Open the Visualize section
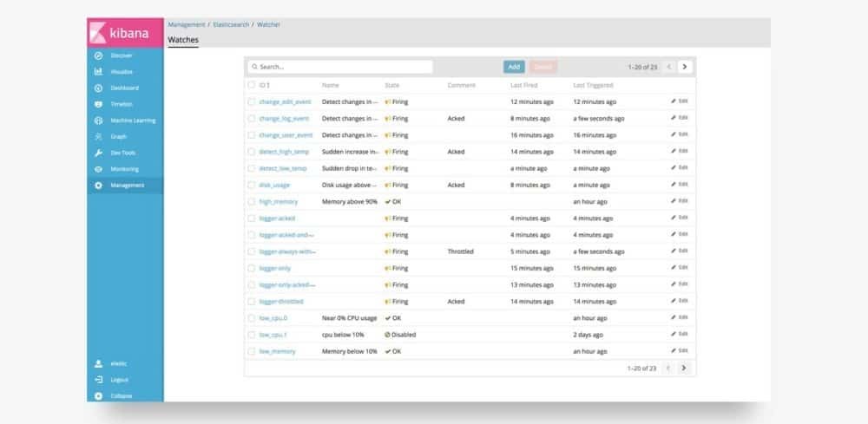The image size is (868, 424). [x=122, y=71]
